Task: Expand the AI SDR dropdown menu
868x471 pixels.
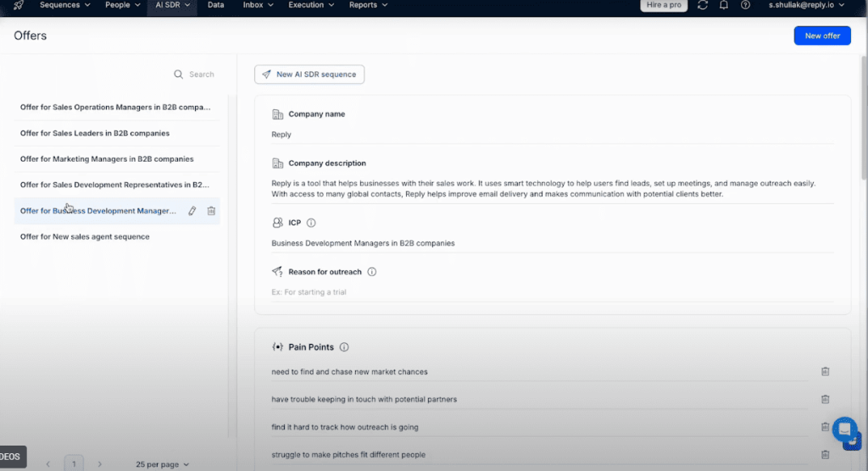Action: pos(172,6)
